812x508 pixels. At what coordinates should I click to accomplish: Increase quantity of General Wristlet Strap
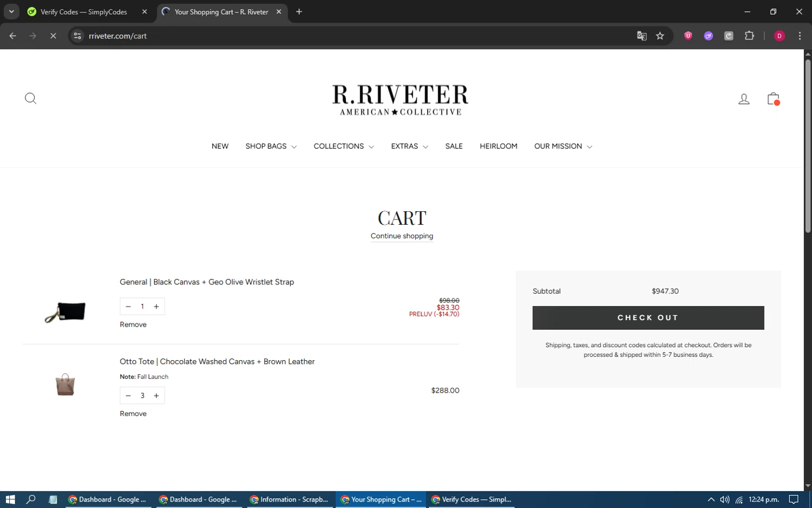pyautogui.click(x=156, y=307)
